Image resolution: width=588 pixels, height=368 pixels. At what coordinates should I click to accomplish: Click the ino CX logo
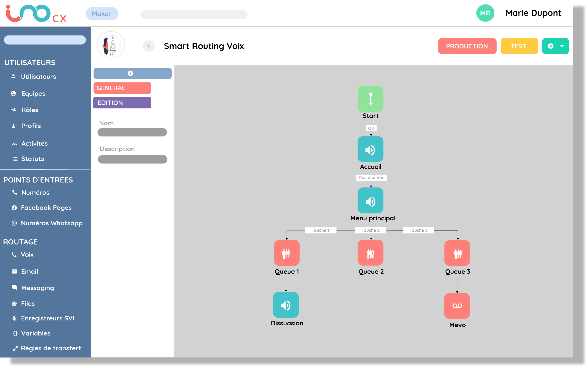click(x=36, y=14)
